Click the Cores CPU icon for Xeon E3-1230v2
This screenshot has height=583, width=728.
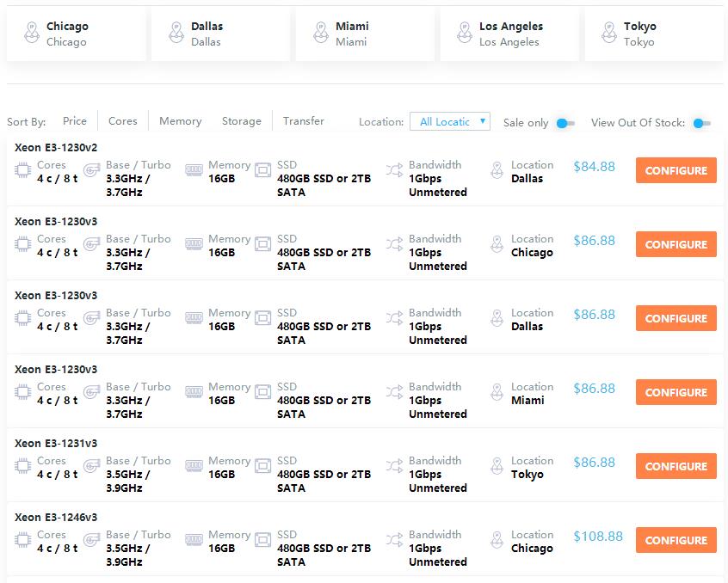(23, 171)
